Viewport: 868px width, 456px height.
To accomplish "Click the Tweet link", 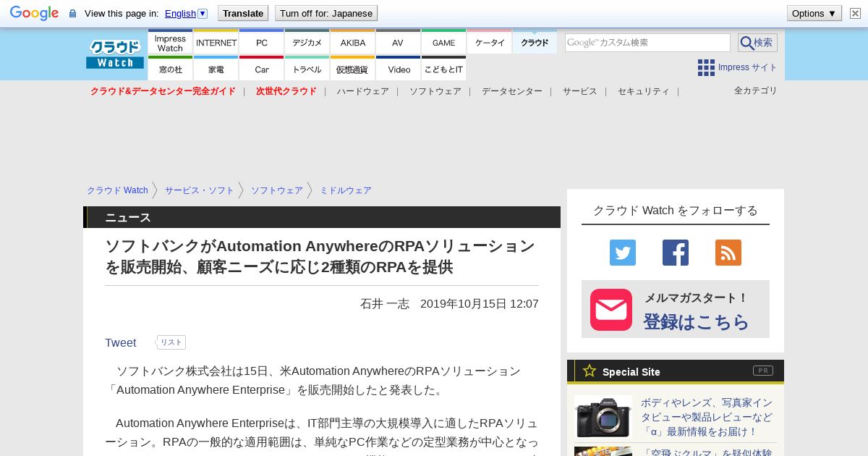I will point(121,342).
